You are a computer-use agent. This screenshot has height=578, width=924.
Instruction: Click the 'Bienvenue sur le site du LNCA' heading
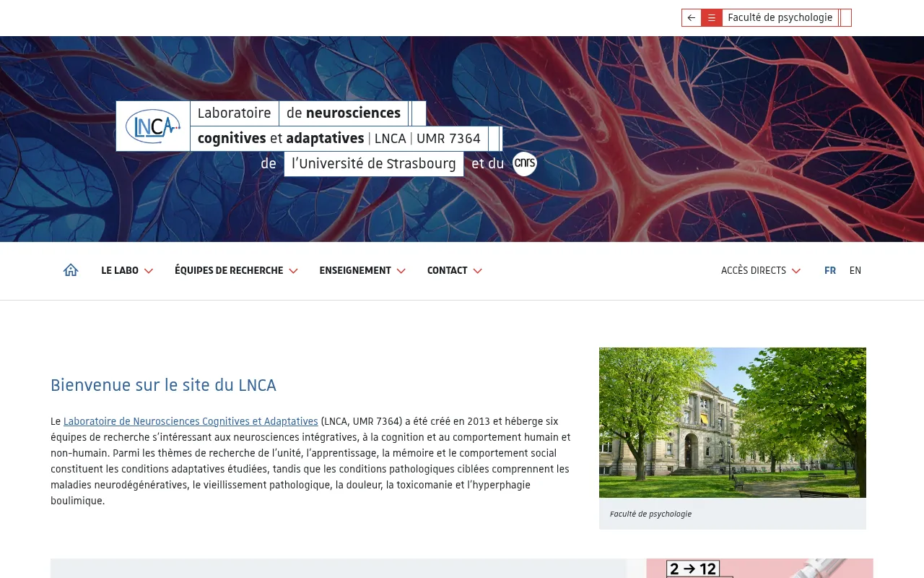point(163,385)
